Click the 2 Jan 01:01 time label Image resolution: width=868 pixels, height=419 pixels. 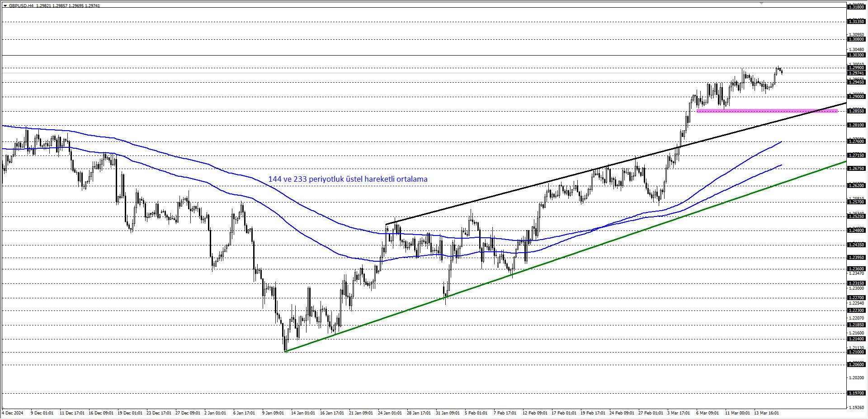point(215,413)
